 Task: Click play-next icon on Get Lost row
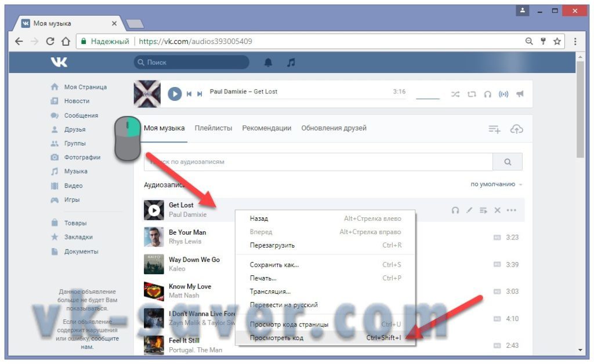[483, 210]
